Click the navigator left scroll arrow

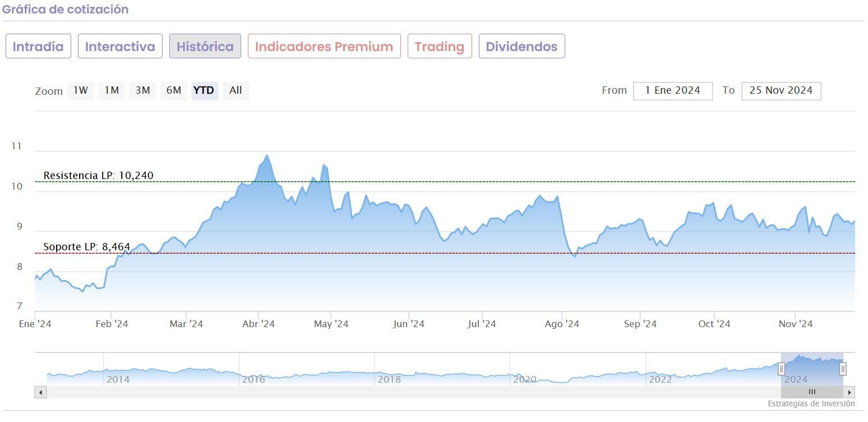pos(40,392)
